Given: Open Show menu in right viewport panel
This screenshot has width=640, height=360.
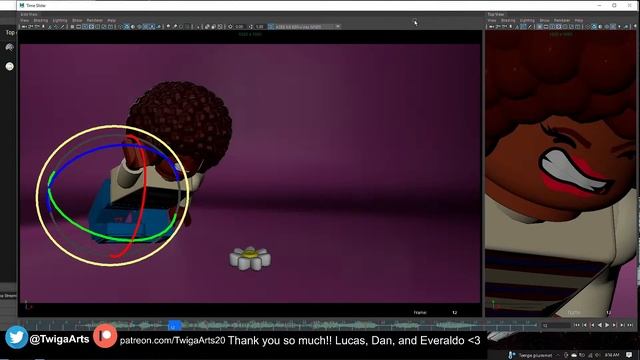Looking at the screenshot, I should [544, 20].
